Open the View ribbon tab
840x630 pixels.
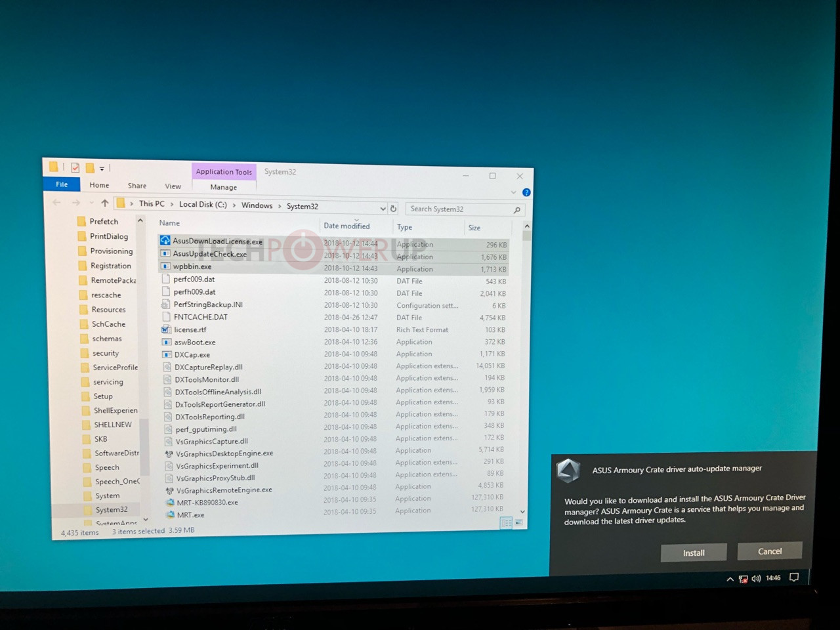pos(173,186)
